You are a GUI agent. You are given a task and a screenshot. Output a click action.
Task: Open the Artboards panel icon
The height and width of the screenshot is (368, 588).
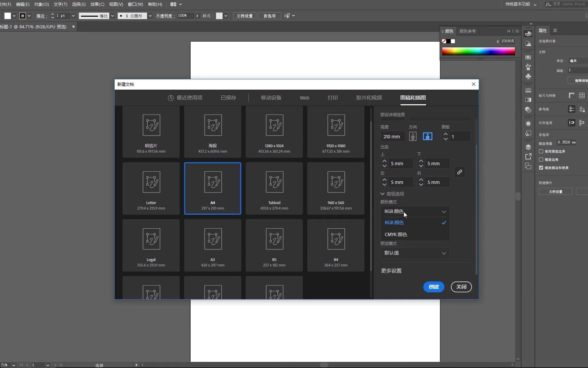(x=528, y=166)
